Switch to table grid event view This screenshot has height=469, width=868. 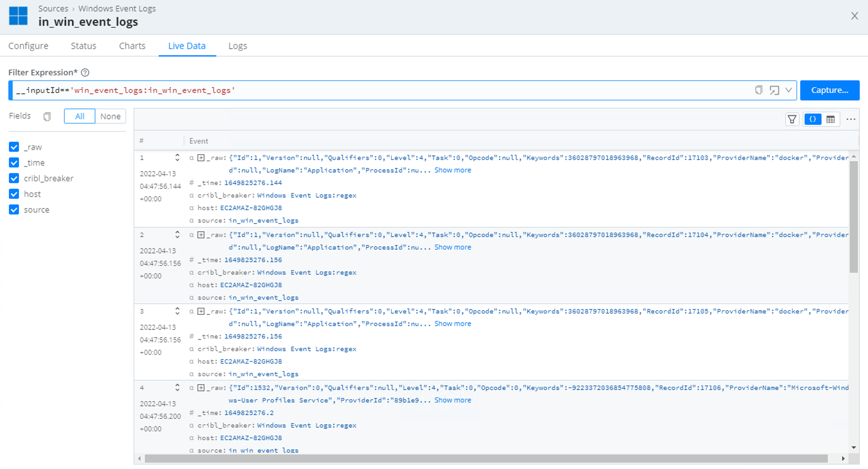coord(830,119)
